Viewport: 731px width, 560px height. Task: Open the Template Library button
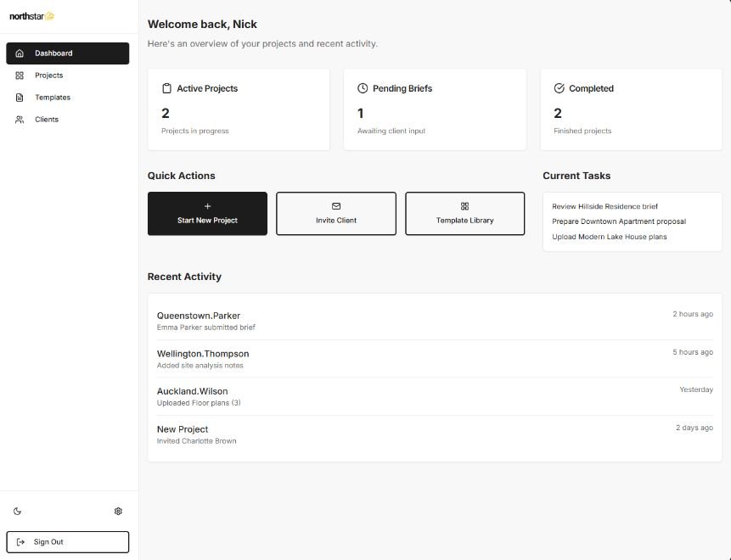click(464, 213)
